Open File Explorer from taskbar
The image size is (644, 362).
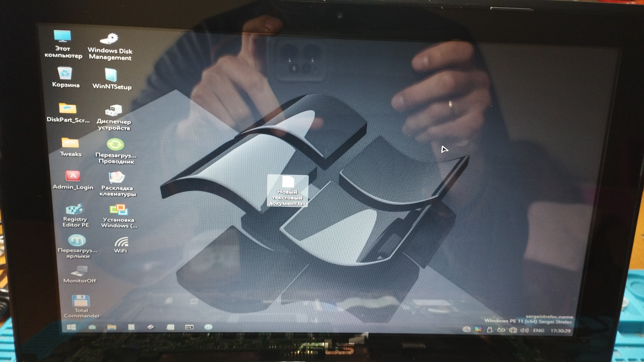pyautogui.click(x=112, y=327)
